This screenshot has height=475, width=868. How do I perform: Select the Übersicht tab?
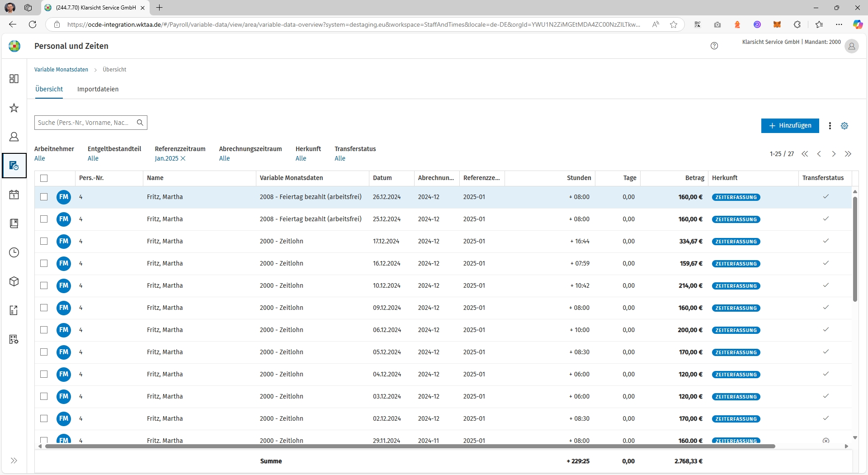tap(49, 89)
